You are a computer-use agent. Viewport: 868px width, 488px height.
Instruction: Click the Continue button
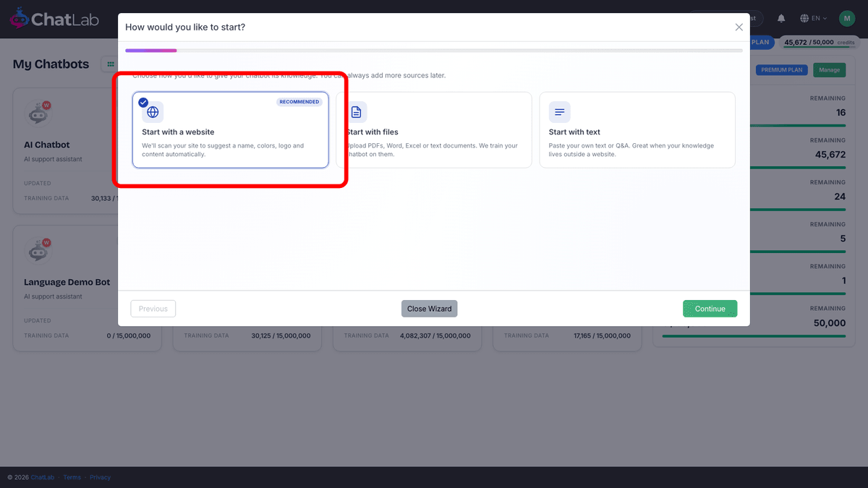click(710, 309)
